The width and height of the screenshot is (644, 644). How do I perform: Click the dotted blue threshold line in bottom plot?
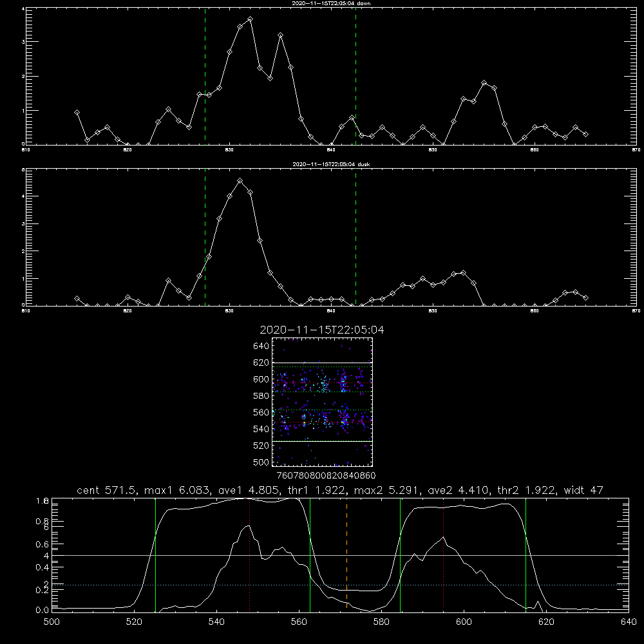tap(340, 585)
